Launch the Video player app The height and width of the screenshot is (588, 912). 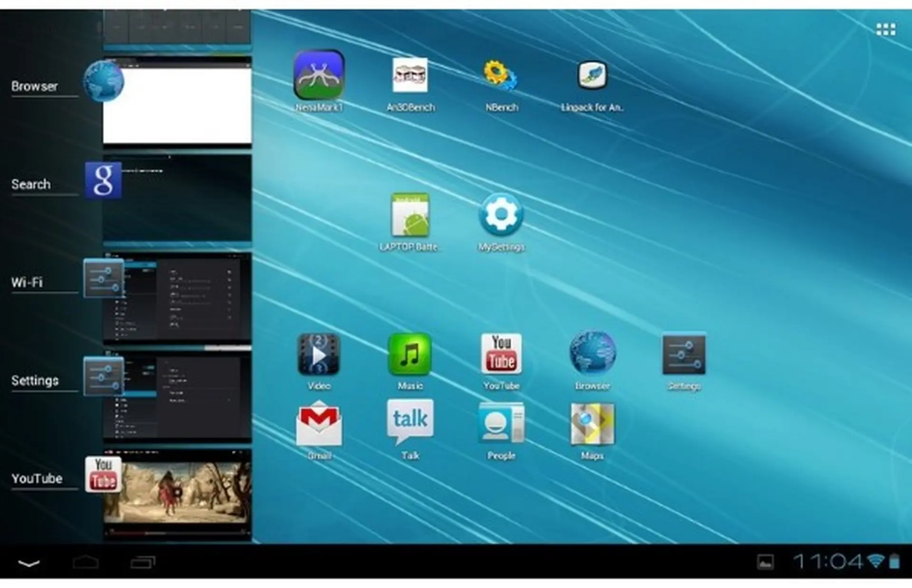click(x=319, y=354)
